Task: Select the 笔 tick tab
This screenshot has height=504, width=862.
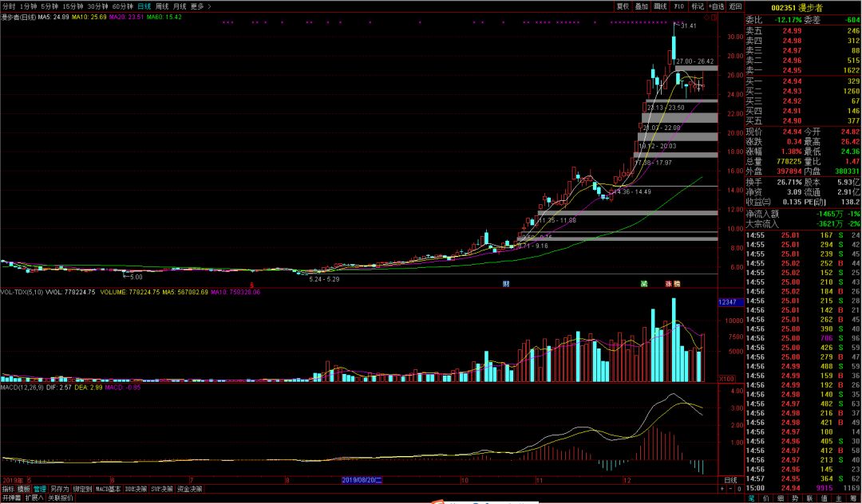Action: [752, 498]
